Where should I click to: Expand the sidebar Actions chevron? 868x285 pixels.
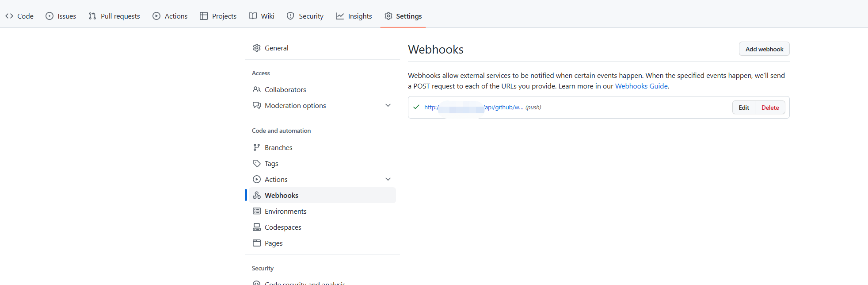tap(388, 179)
